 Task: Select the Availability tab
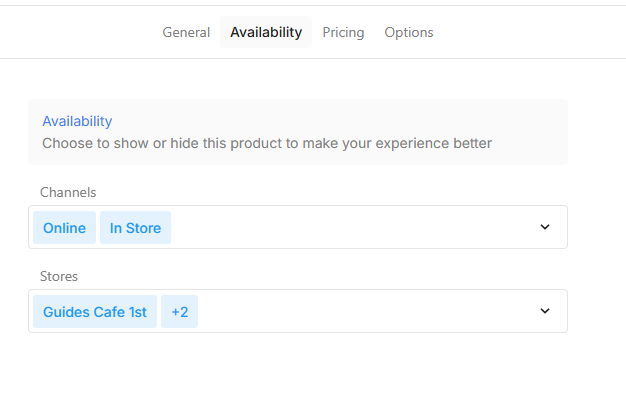pyautogui.click(x=265, y=32)
